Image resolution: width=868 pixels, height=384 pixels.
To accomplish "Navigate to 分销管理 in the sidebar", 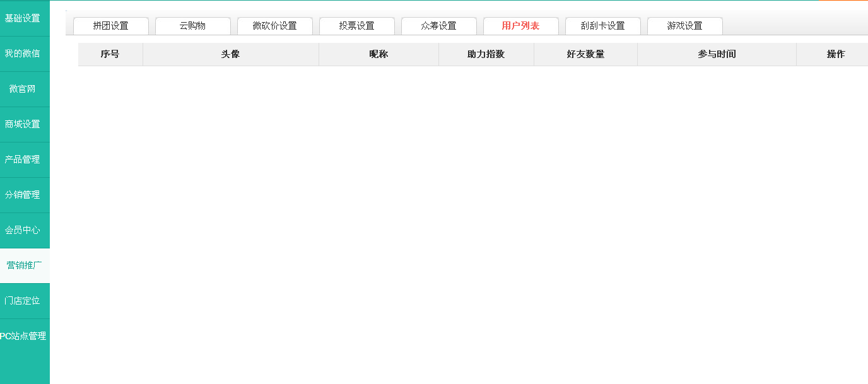I will [23, 195].
